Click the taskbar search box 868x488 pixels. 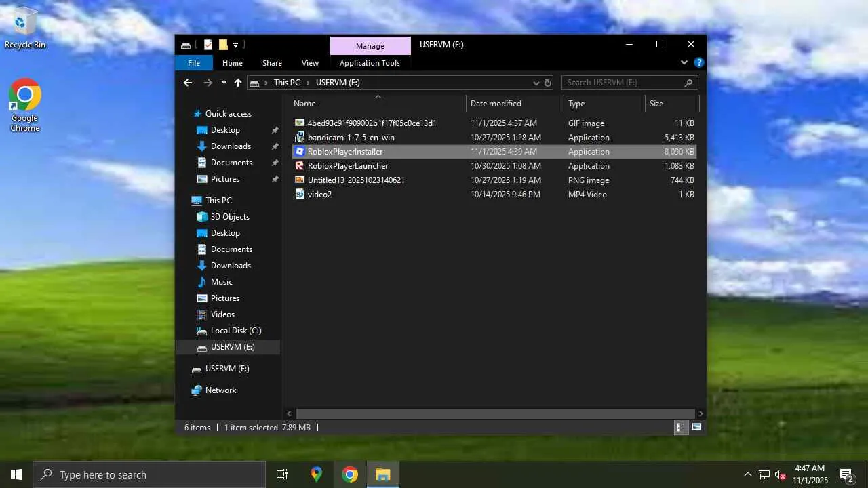click(x=149, y=474)
